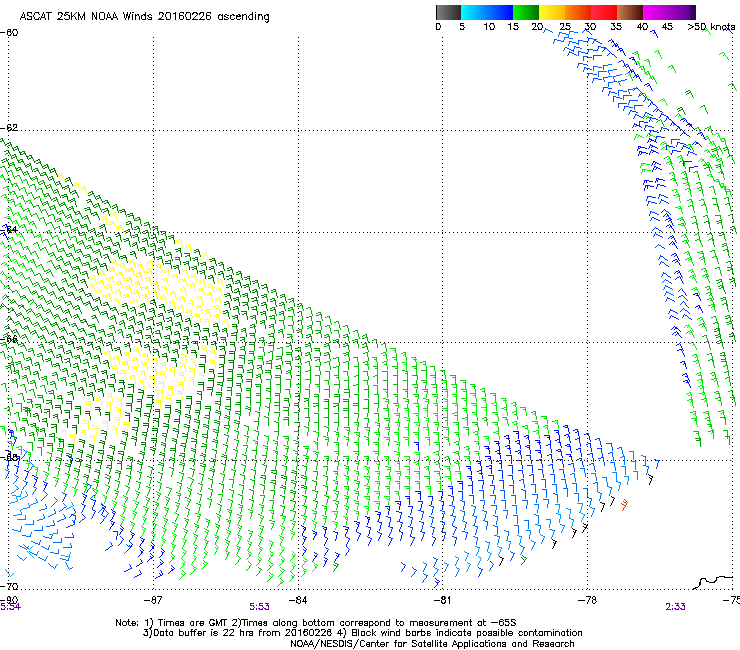The height and width of the screenshot is (650, 740).
Task: Click the purple 5:53 time label
Action: click(x=260, y=607)
